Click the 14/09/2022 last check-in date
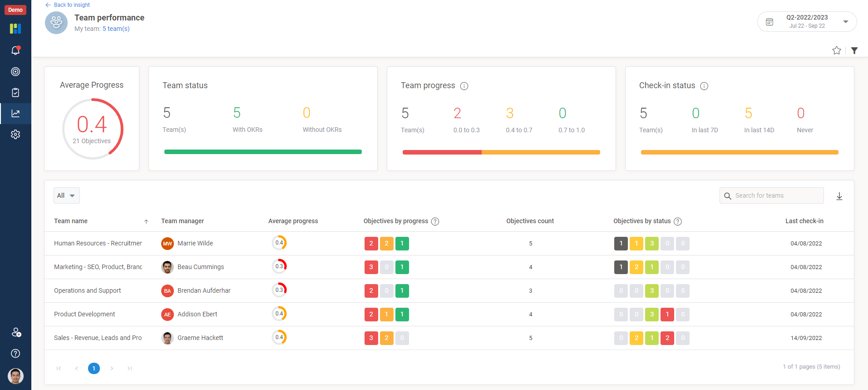This screenshot has width=868, height=390. pos(806,338)
